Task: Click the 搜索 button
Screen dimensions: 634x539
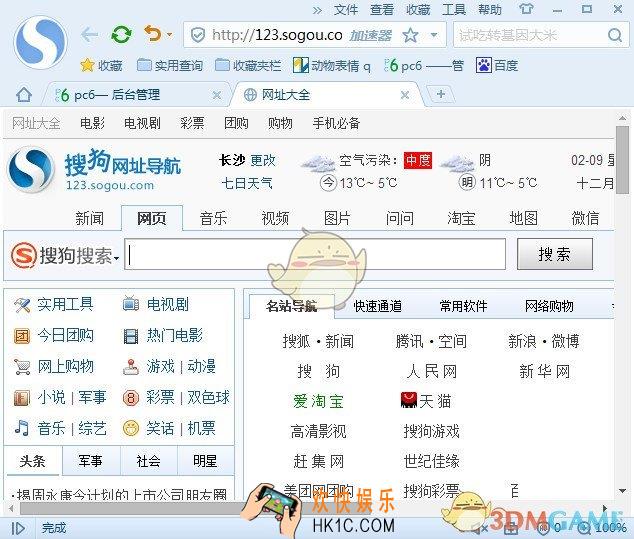Action: [555, 254]
